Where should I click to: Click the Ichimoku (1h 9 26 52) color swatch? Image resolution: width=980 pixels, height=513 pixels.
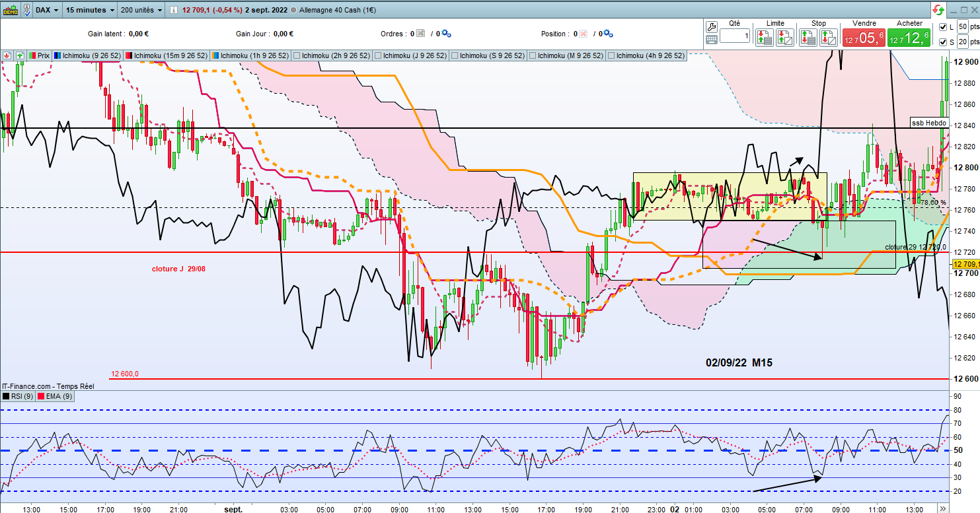pyautogui.click(x=215, y=55)
